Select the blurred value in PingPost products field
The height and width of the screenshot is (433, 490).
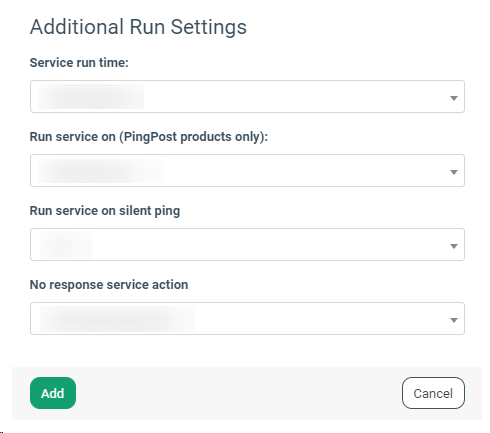click(101, 170)
